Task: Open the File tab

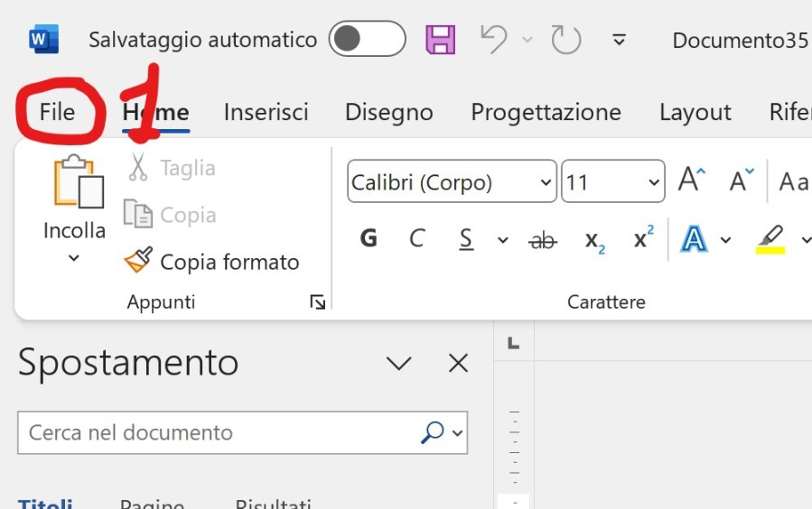Action: (x=57, y=112)
